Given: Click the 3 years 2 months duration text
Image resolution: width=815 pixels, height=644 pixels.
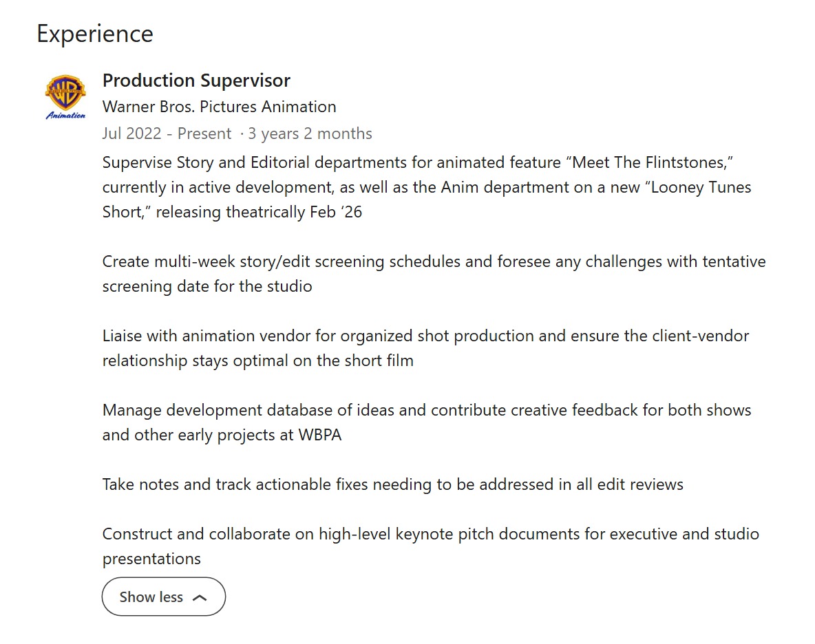Looking at the screenshot, I should click(310, 133).
